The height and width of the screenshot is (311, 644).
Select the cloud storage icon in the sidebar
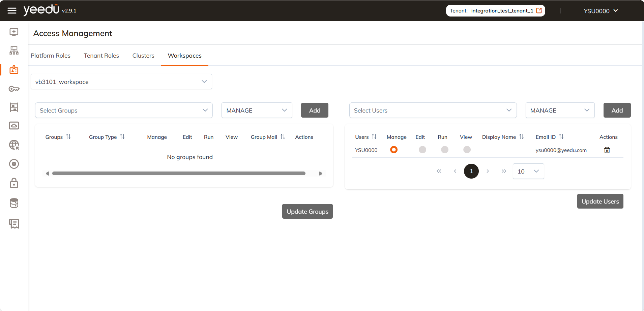(x=14, y=125)
